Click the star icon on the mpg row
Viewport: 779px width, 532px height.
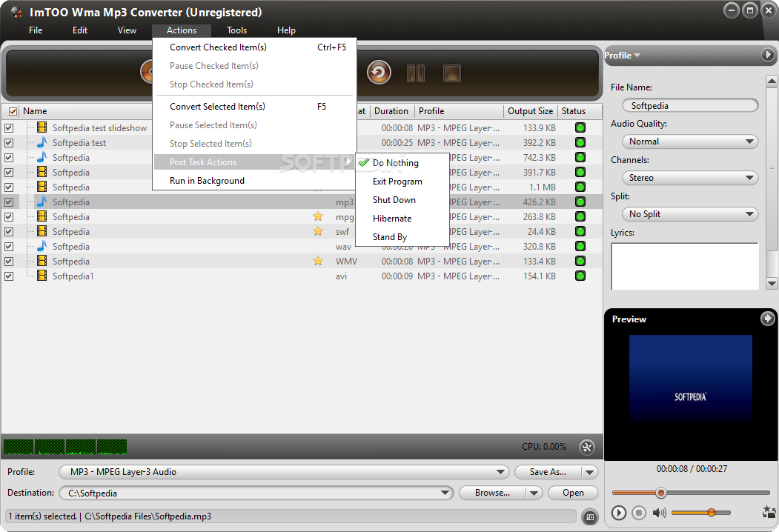[x=318, y=216]
